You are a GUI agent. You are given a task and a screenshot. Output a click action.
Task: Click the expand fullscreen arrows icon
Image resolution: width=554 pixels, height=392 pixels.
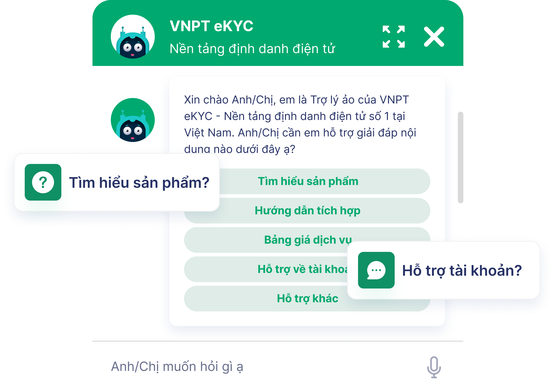394,36
